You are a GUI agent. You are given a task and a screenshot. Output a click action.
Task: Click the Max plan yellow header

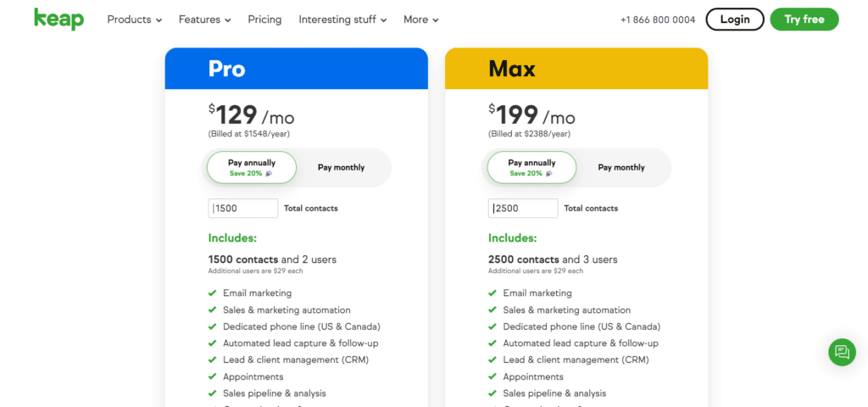[576, 69]
